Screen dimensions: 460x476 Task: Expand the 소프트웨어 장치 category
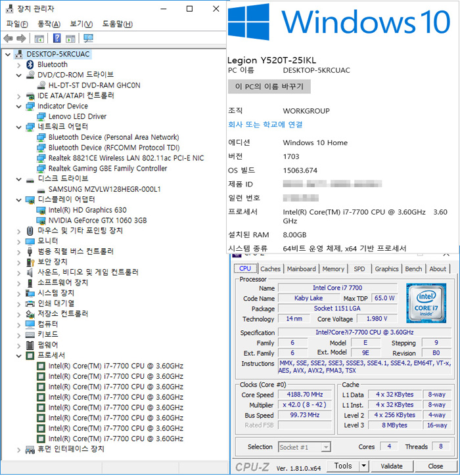tap(19, 283)
